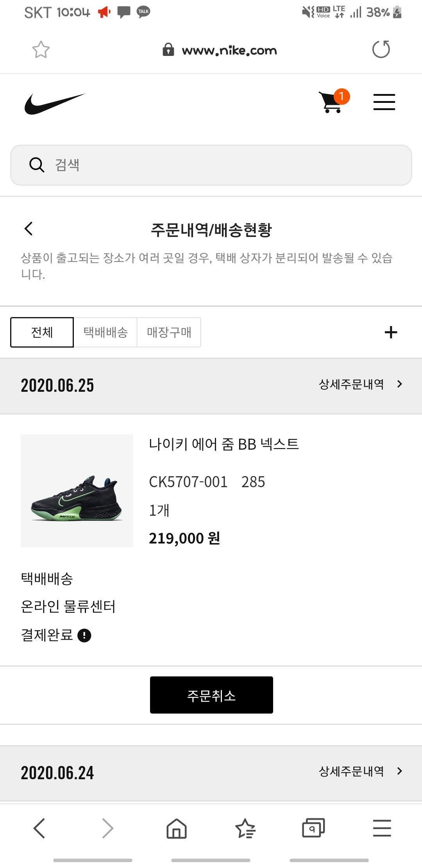Reload page with the refresh icon
Screen dimensions: 422x868
click(381, 49)
